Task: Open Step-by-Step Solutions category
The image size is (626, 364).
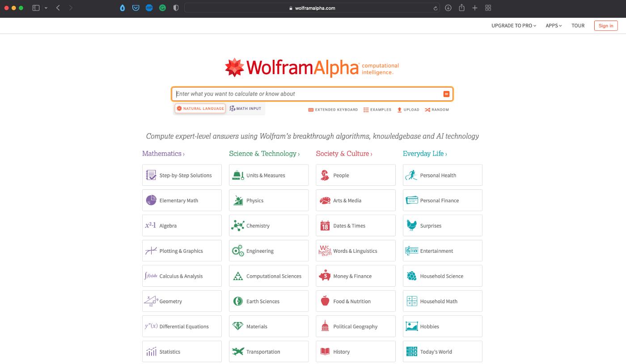Action: pos(182,175)
